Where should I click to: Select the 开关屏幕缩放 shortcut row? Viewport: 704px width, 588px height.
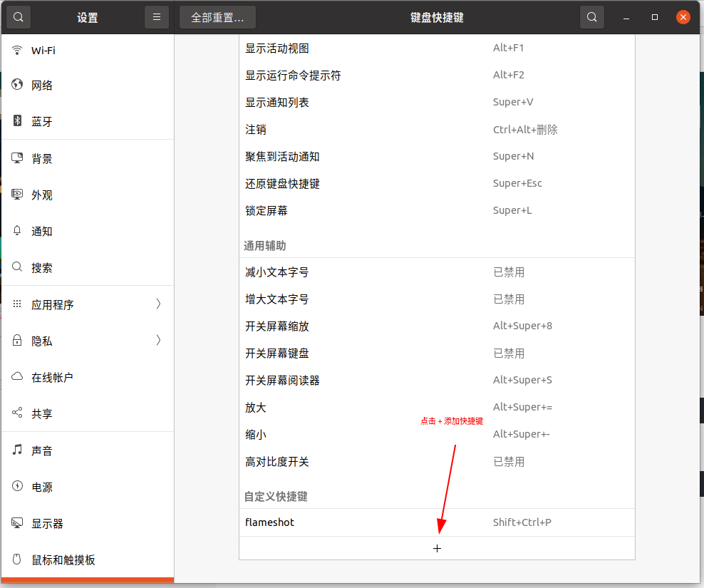437,326
